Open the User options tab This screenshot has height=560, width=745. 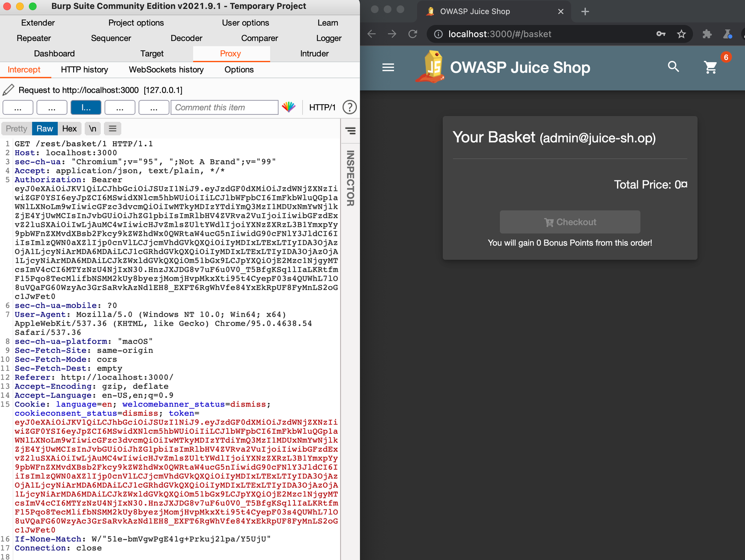click(245, 23)
